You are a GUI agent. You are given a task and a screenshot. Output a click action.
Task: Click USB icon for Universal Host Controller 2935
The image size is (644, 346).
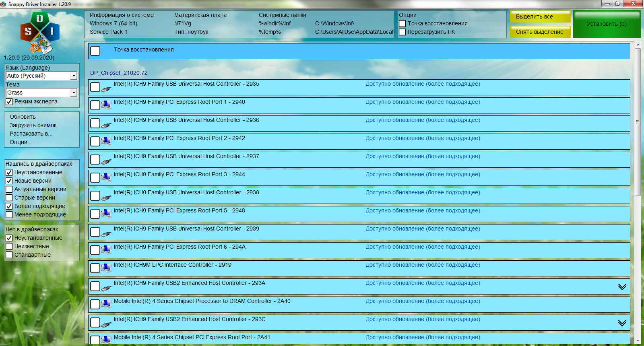(106, 89)
